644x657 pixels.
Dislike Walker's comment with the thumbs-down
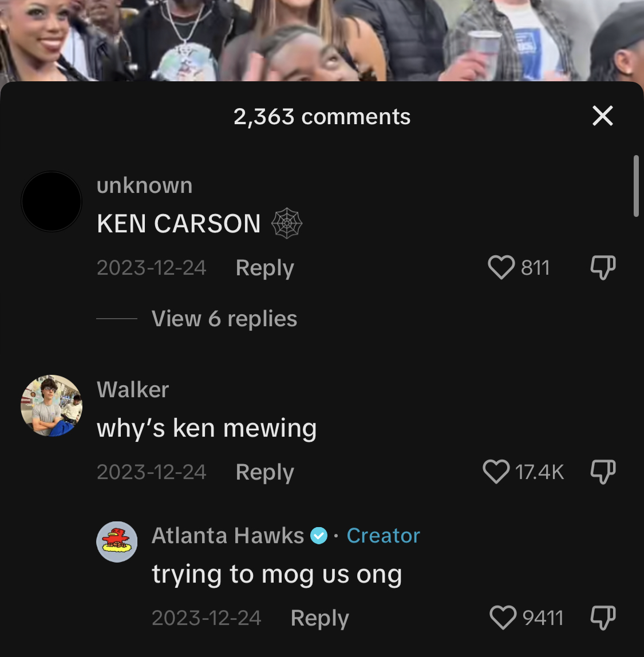603,472
